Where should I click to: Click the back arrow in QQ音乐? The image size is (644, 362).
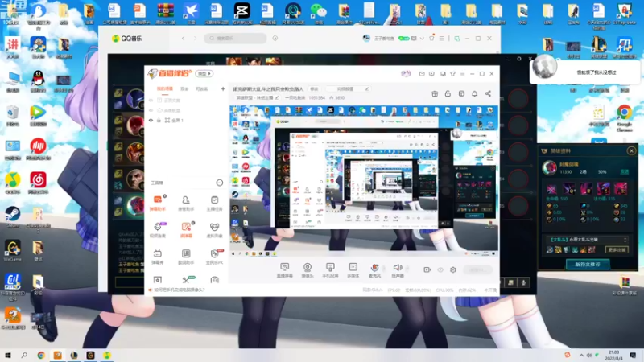184,38
